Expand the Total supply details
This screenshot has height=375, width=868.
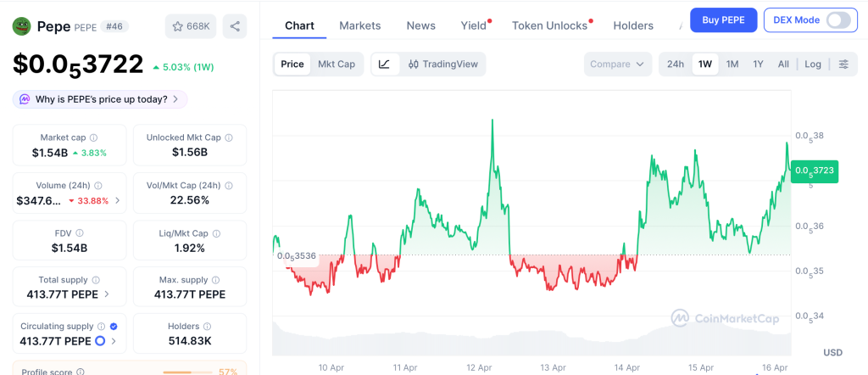pos(107,294)
